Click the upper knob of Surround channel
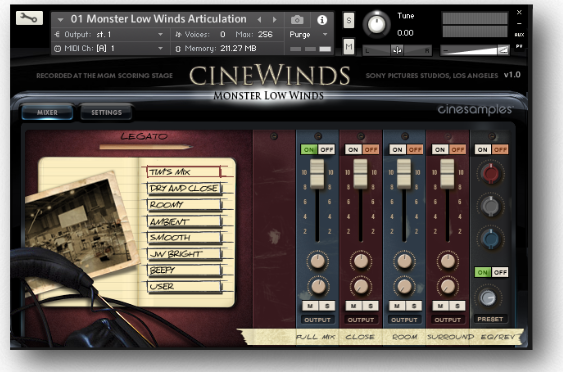Screen dimensions: 563x372 click(x=448, y=261)
